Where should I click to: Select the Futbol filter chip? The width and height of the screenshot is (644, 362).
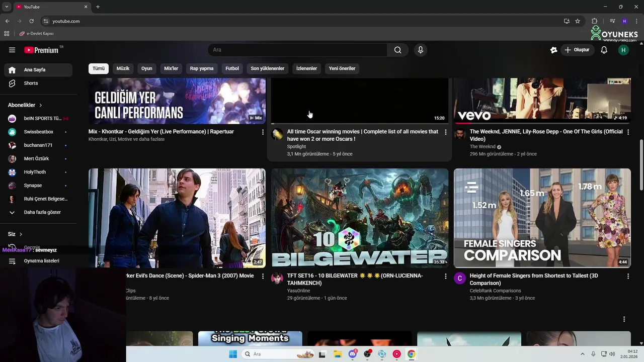pyautogui.click(x=232, y=68)
